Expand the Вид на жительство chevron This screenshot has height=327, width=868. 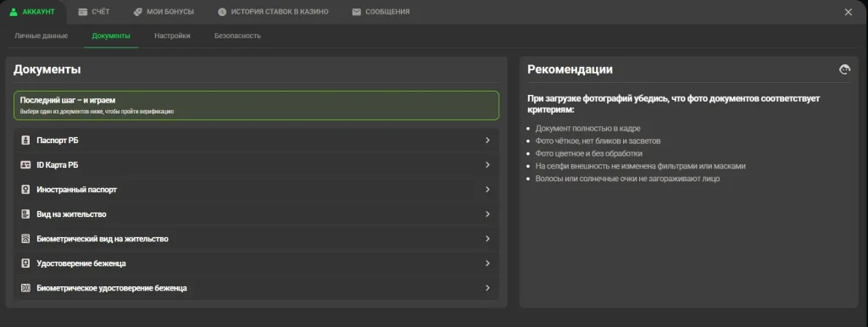click(487, 214)
